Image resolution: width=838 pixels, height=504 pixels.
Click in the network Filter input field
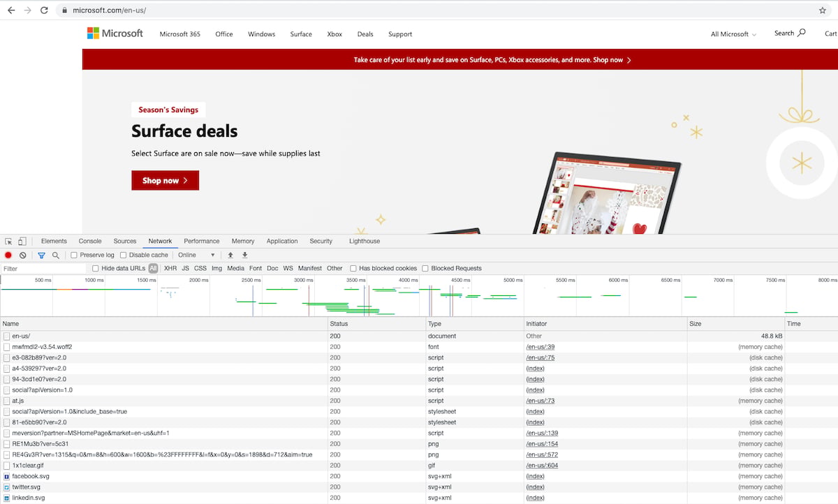pos(43,268)
